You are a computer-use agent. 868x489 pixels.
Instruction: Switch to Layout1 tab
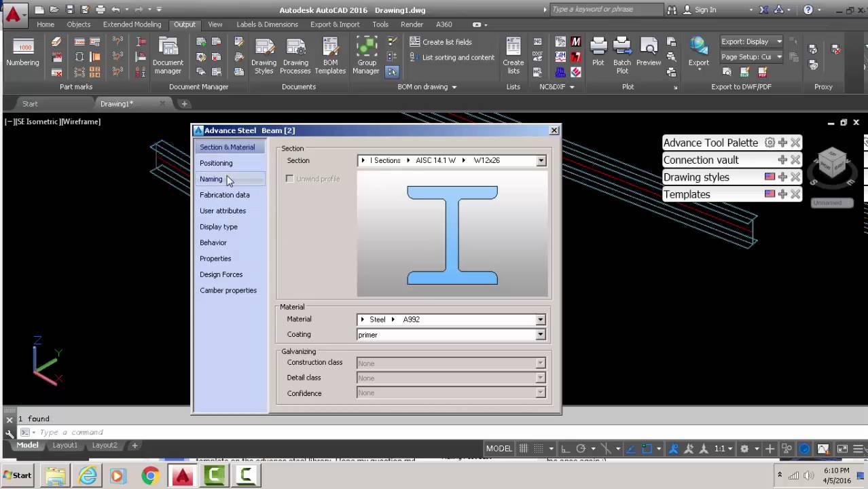click(65, 446)
